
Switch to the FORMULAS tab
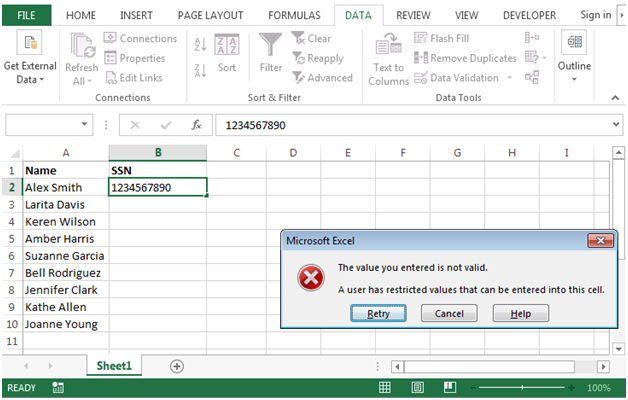(x=294, y=15)
